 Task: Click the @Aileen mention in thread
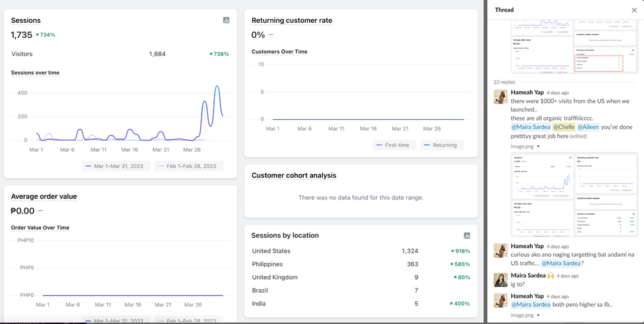click(588, 127)
